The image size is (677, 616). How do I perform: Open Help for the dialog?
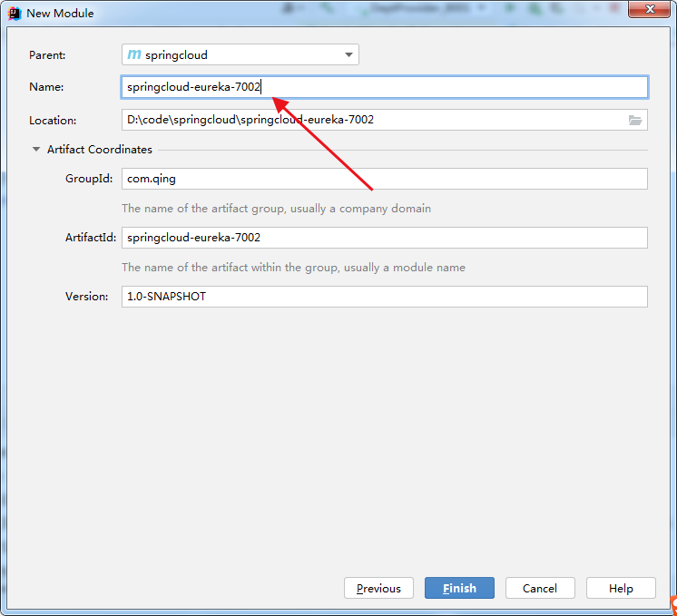click(621, 588)
